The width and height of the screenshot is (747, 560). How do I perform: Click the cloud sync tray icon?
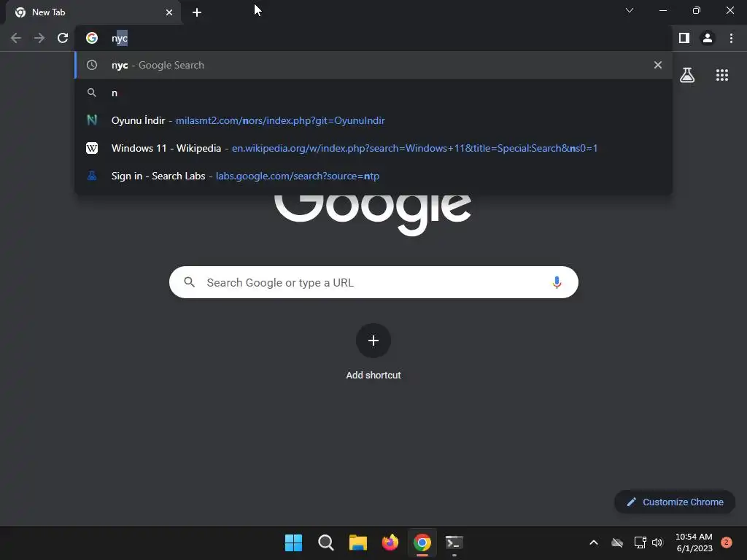pyautogui.click(x=617, y=542)
